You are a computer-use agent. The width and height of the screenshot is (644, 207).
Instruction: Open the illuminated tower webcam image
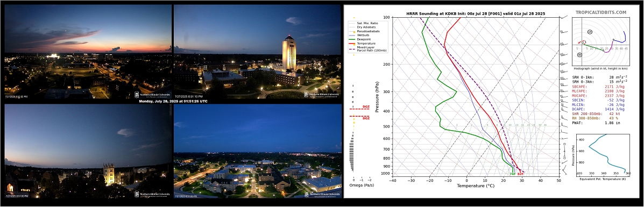pyautogui.click(x=258, y=52)
